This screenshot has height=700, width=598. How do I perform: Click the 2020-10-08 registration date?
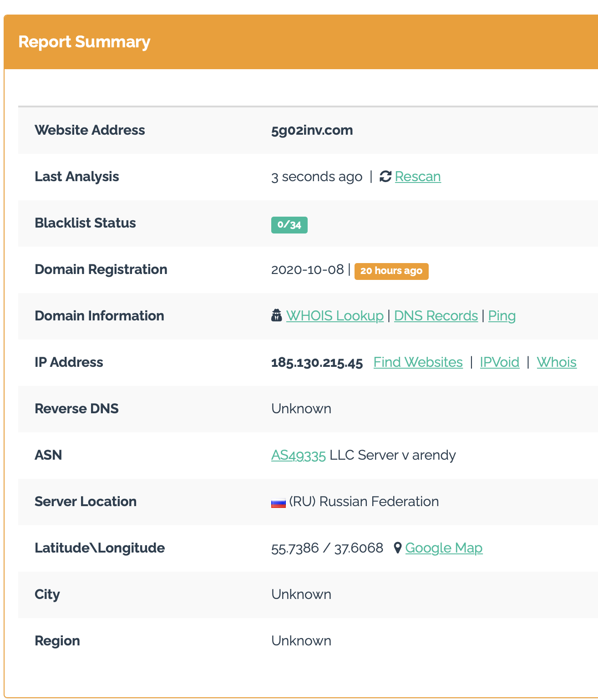(307, 270)
